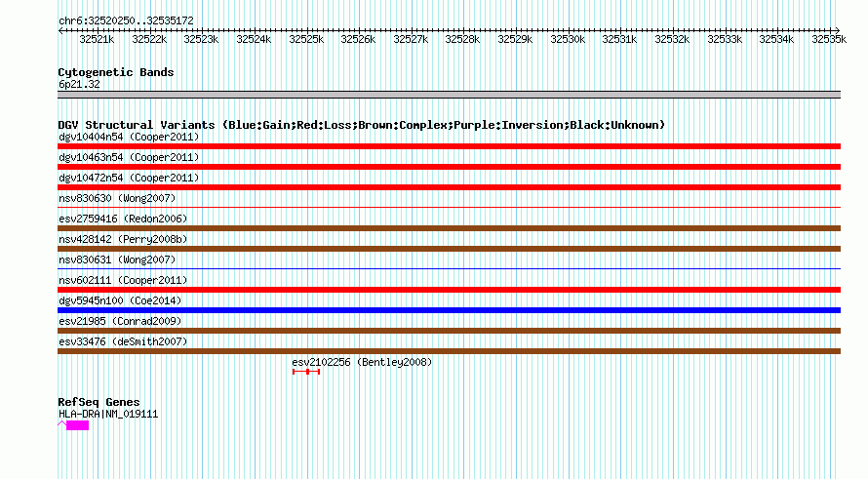
Task: Click the 32529k ruler position
Action: (x=515, y=39)
